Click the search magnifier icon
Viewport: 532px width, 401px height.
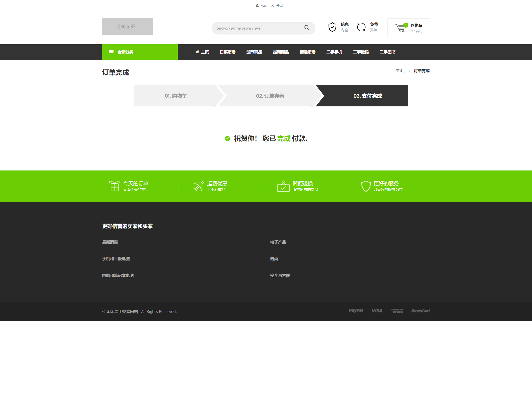307,28
